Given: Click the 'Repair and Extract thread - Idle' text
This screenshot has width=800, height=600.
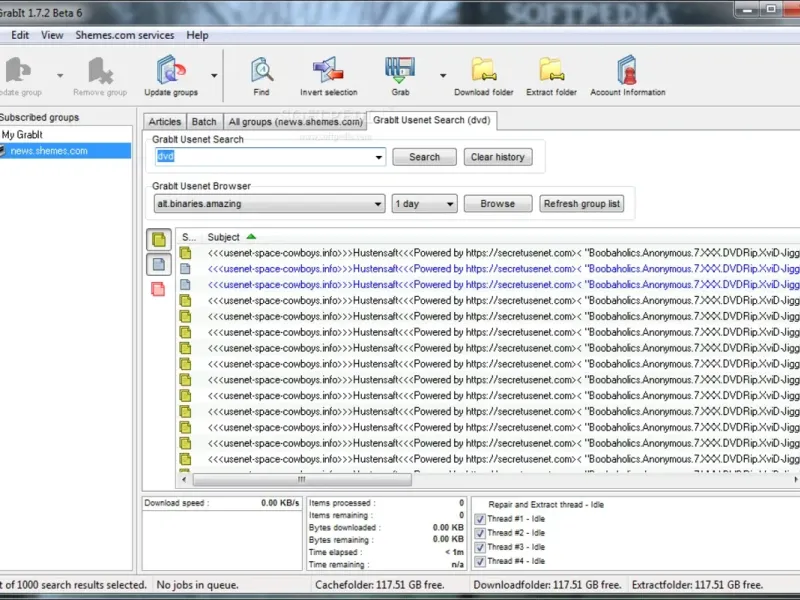Looking at the screenshot, I should (x=546, y=505).
